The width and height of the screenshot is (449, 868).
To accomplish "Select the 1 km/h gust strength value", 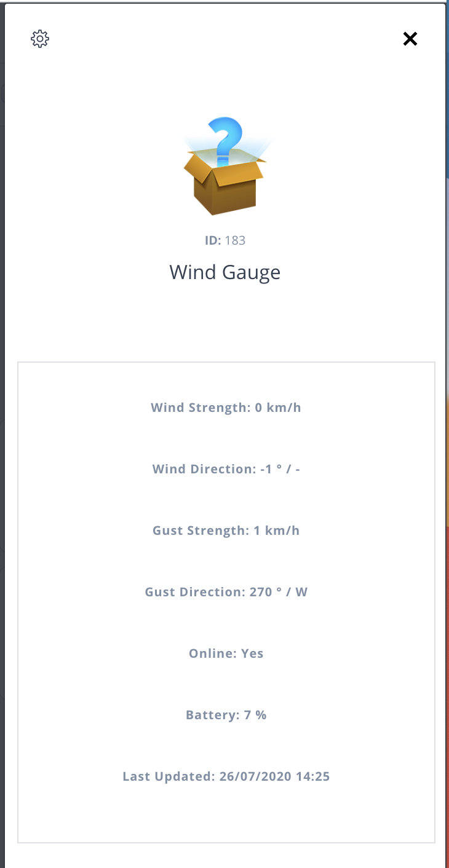I will [x=277, y=531].
